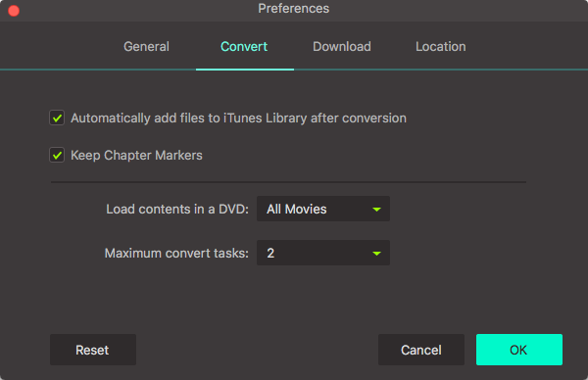Cancel the preference changes
Viewport: 588px width, 380px height.
(421, 350)
